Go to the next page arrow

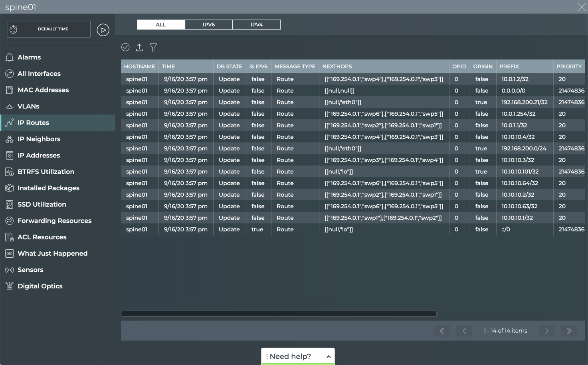click(546, 331)
